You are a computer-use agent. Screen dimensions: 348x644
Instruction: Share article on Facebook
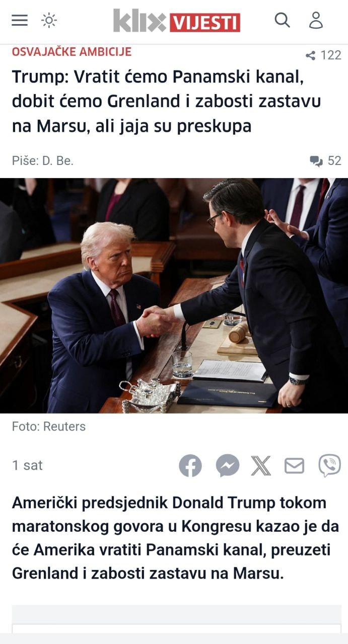[190, 465]
